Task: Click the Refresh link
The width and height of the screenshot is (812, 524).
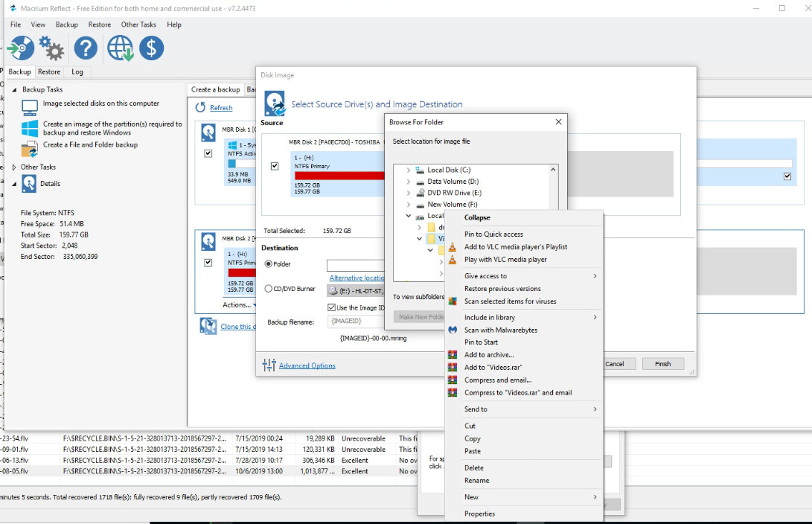Action: point(221,108)
